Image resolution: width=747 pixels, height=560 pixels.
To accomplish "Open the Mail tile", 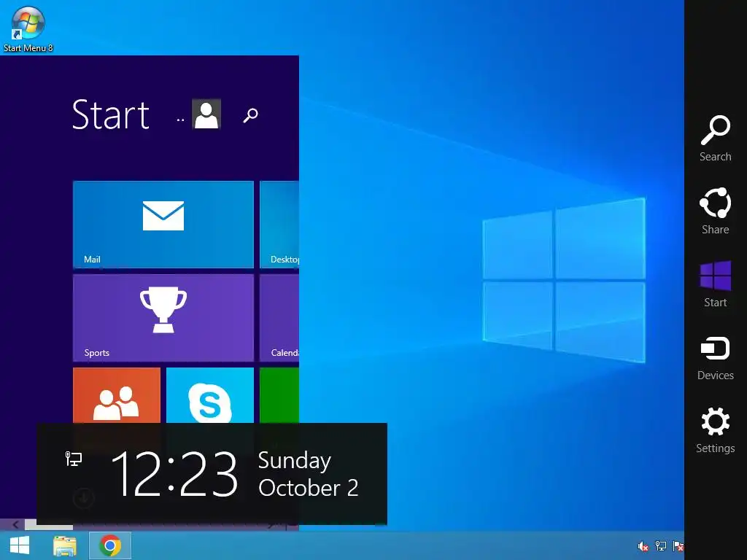I will (x=163, y=225).
